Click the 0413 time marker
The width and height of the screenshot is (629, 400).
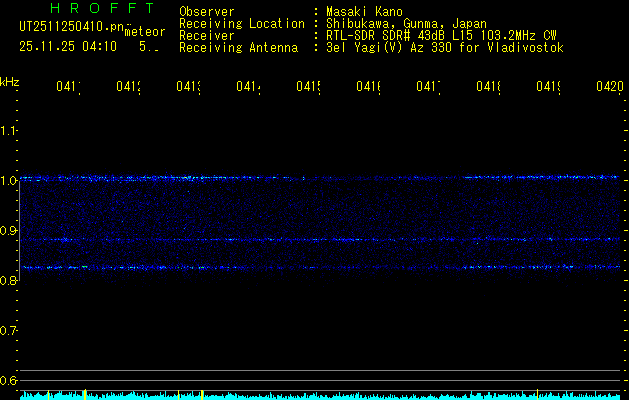click(189, 86)
